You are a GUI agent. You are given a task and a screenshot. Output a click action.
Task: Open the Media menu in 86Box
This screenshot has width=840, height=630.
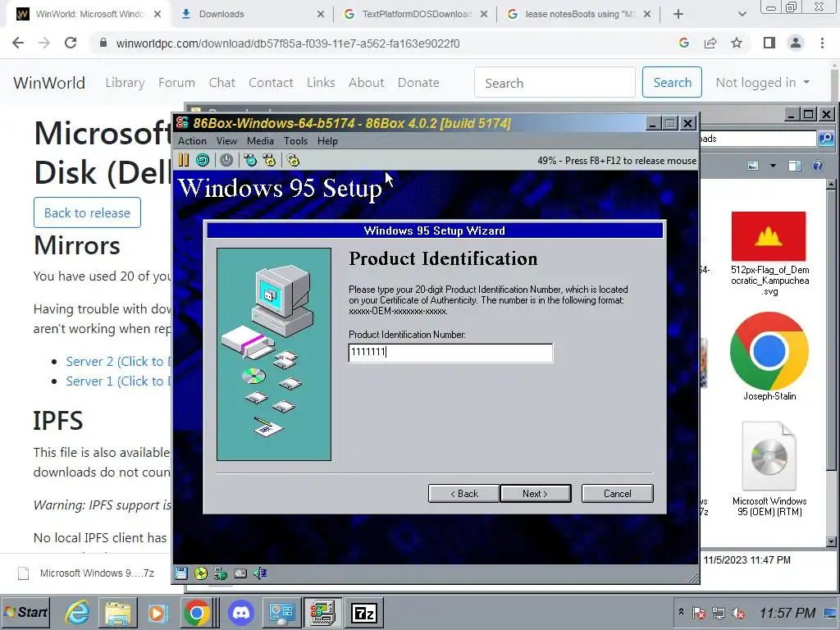260,141
